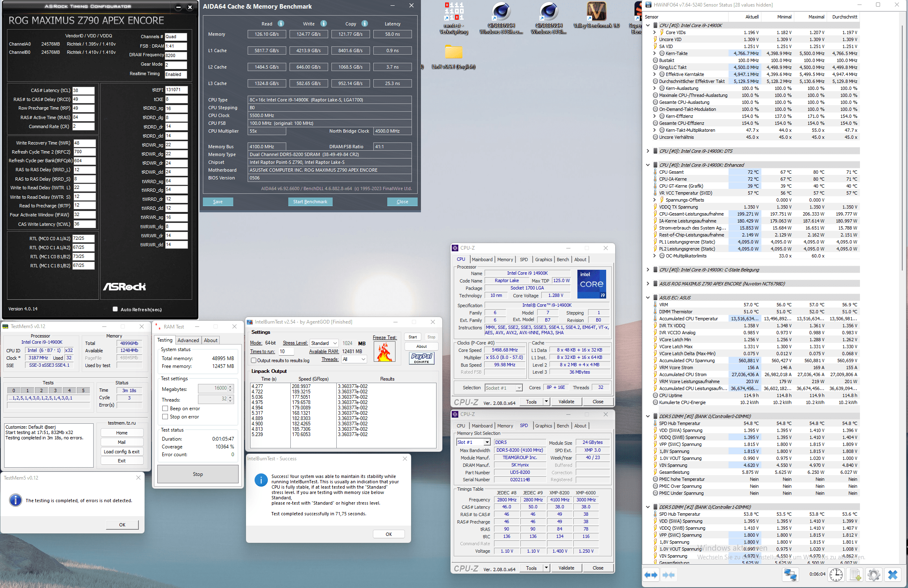The height and width of the screenshot is (588, 908).
Task: Enable the Beep on error checkbox
Action: (165, 409)
